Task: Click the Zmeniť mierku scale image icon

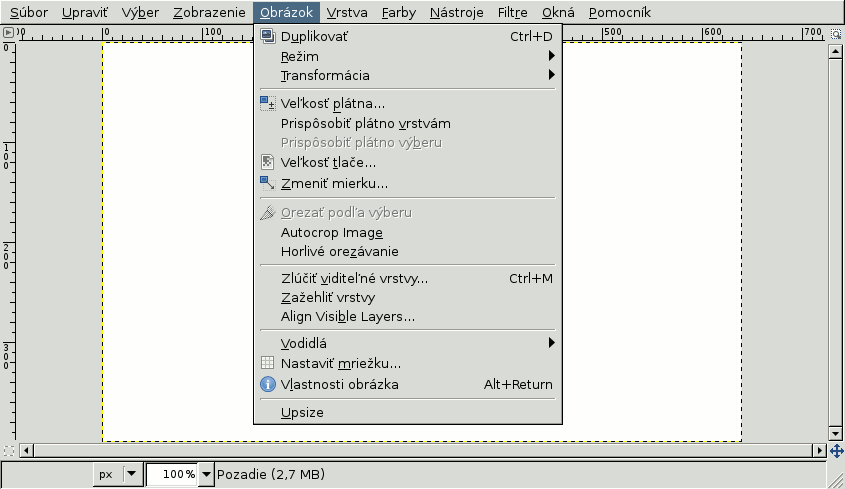Action: [x=268, y=183]
